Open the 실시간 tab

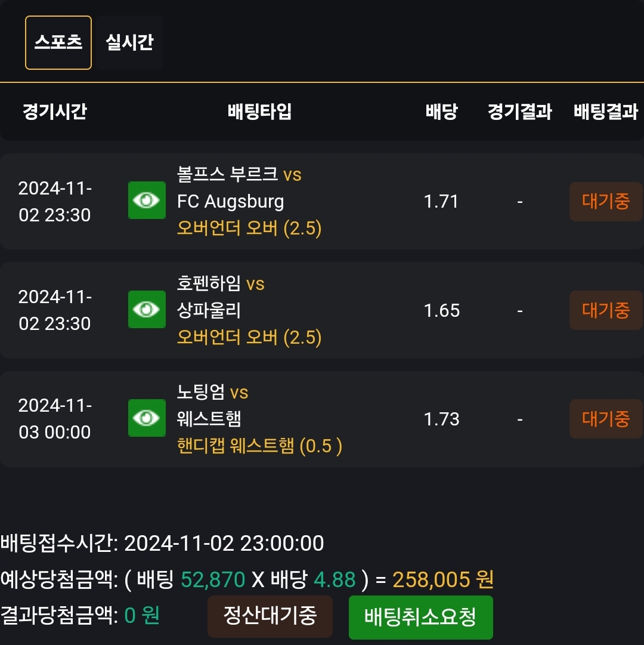tap(130, 42)
